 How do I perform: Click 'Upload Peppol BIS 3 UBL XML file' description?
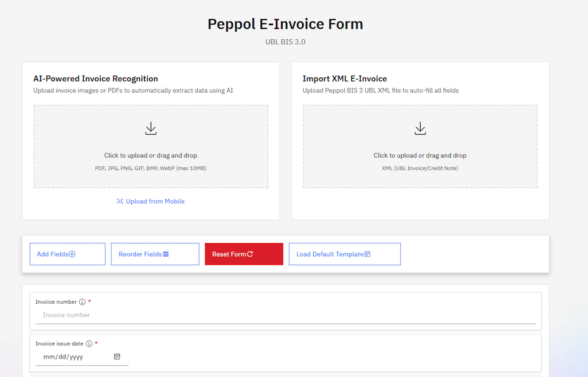click(381, 90)
